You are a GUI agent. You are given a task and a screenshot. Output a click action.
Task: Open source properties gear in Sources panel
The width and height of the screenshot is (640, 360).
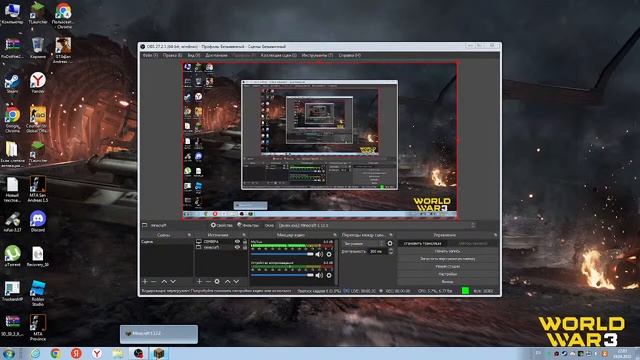point(217,282)
